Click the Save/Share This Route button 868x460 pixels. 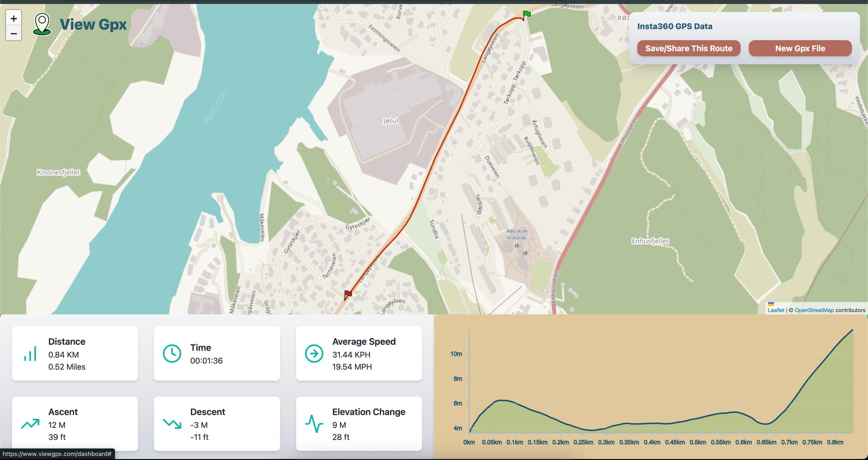(x=689, y=48)
